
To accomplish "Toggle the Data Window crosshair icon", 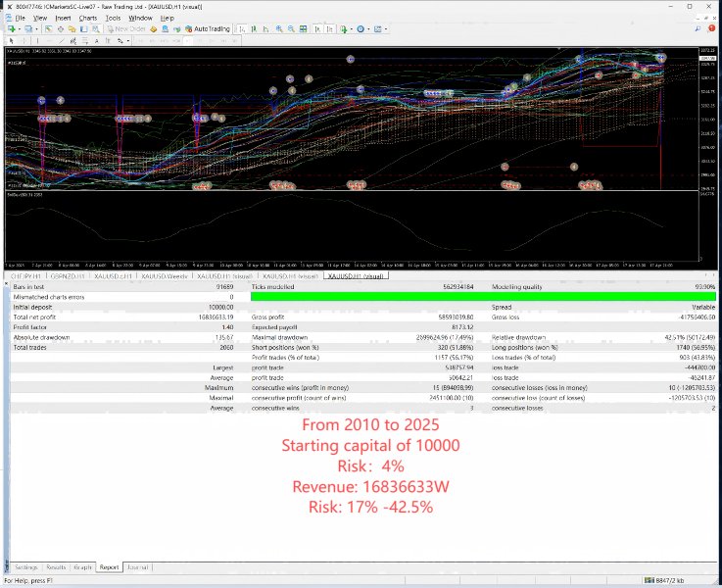I will (61, 29).
